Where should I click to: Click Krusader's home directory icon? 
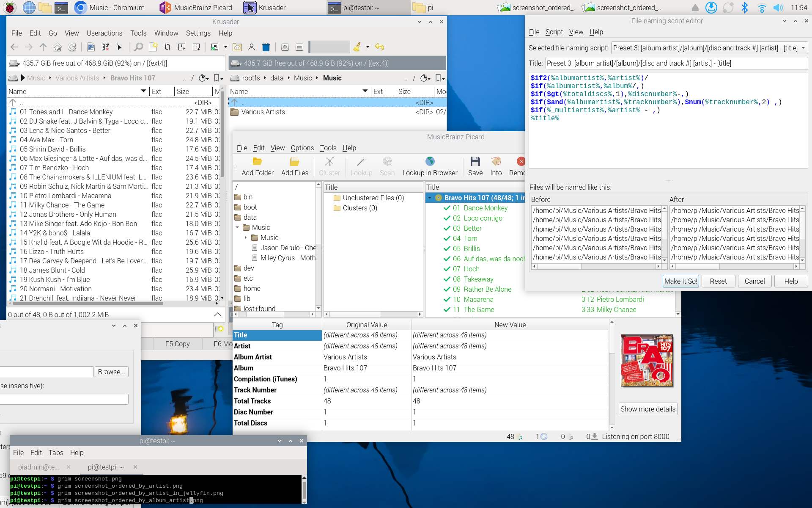tap(57, 47)
